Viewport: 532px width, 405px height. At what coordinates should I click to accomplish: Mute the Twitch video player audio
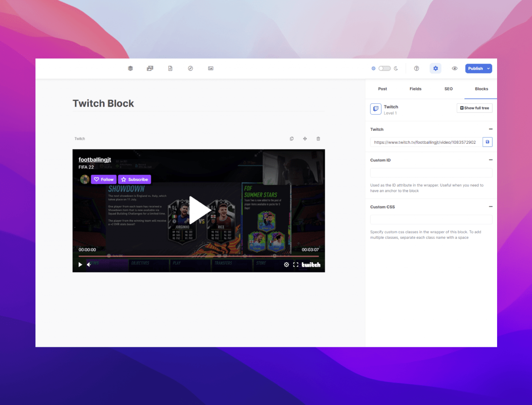click(89, 265)
